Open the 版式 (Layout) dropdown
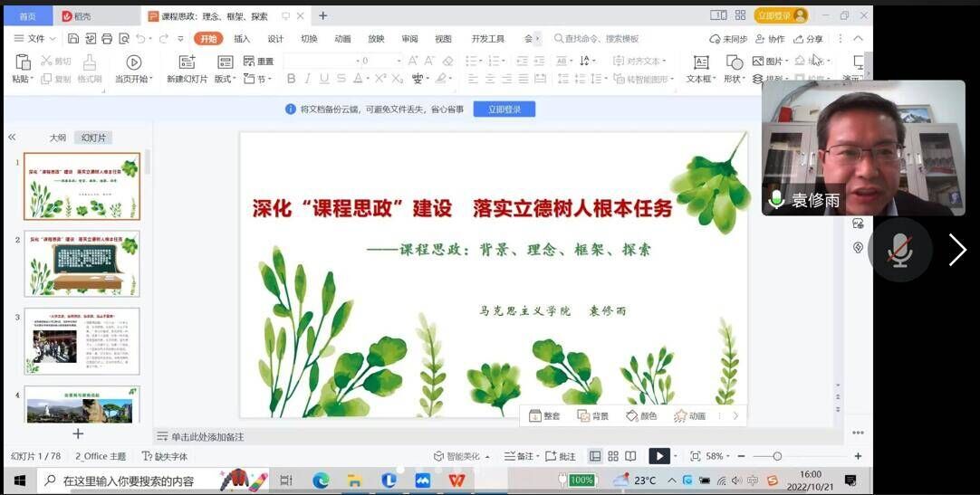980x495 pixels. click(225, 79)
